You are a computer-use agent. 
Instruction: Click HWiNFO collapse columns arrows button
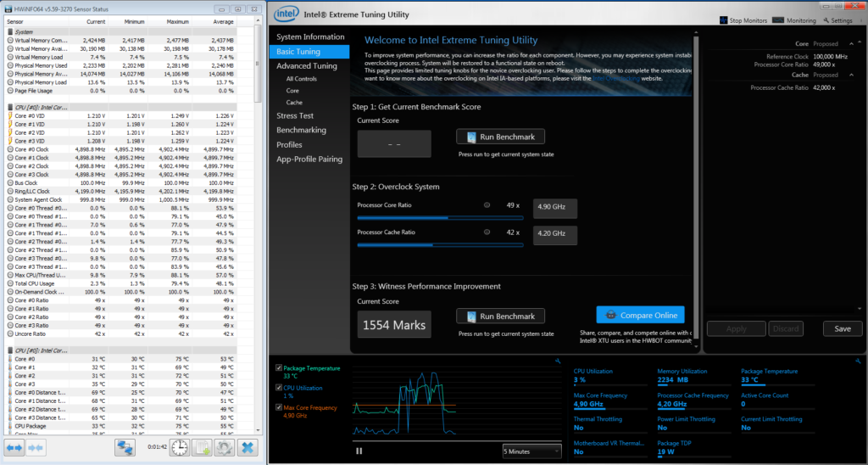36,447
